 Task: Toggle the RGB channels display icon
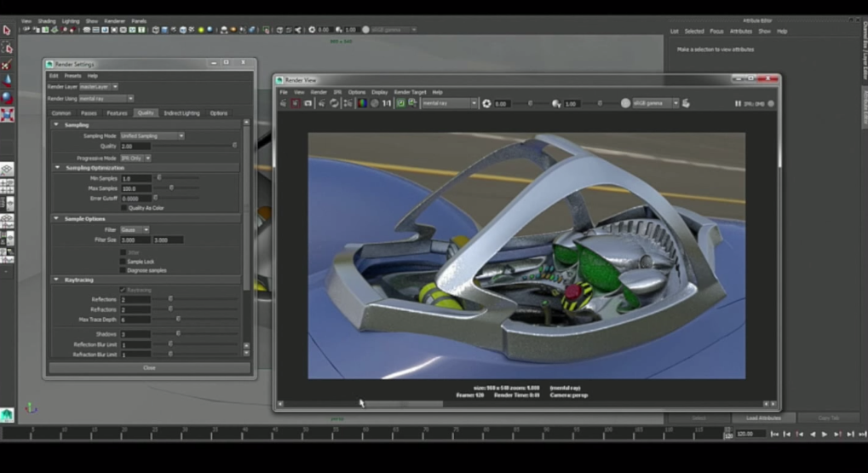click(x=361, y=103)
